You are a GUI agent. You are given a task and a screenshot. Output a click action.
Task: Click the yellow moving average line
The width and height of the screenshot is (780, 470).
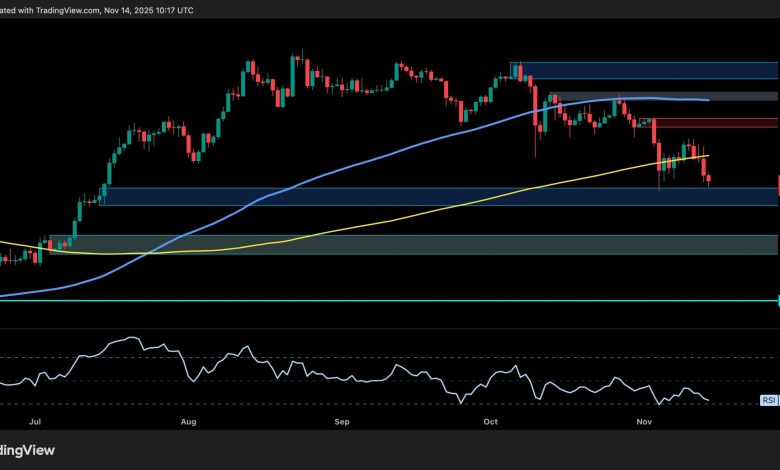tap(400, 217)
